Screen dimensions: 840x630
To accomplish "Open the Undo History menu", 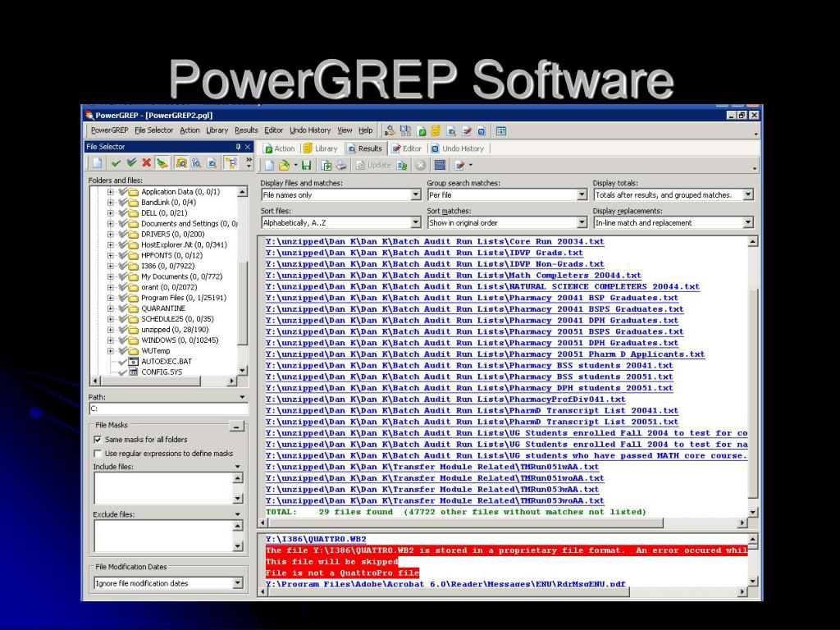I will click(x=309, y=130).
